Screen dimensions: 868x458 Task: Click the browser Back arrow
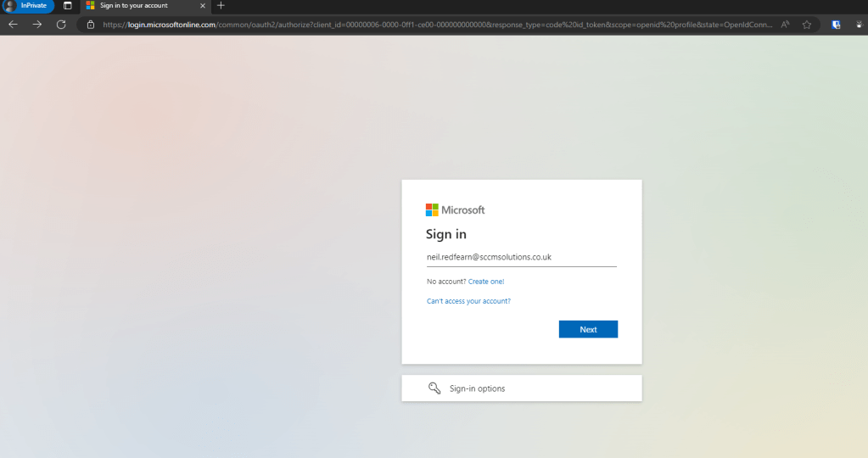pos(13,25)
